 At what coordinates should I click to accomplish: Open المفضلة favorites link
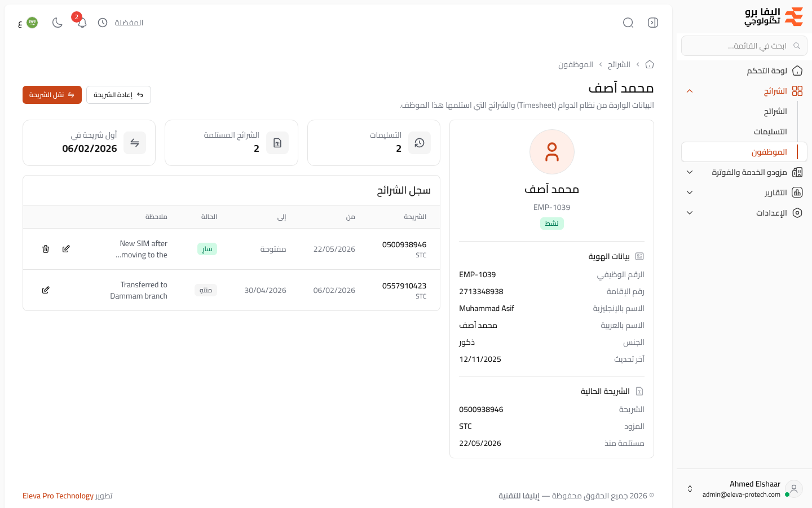point(129,23)
